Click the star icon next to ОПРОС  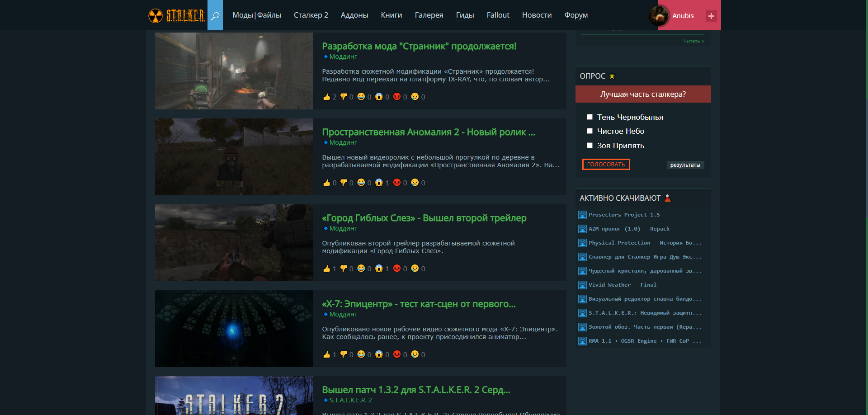612,76
